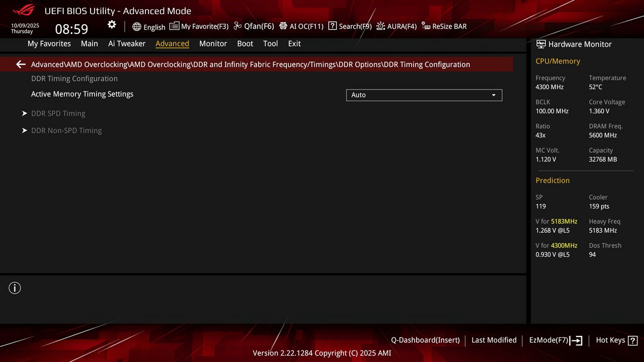644x362 pixels.
Task: Open AURA lighting settings
Action: point(396,26)
